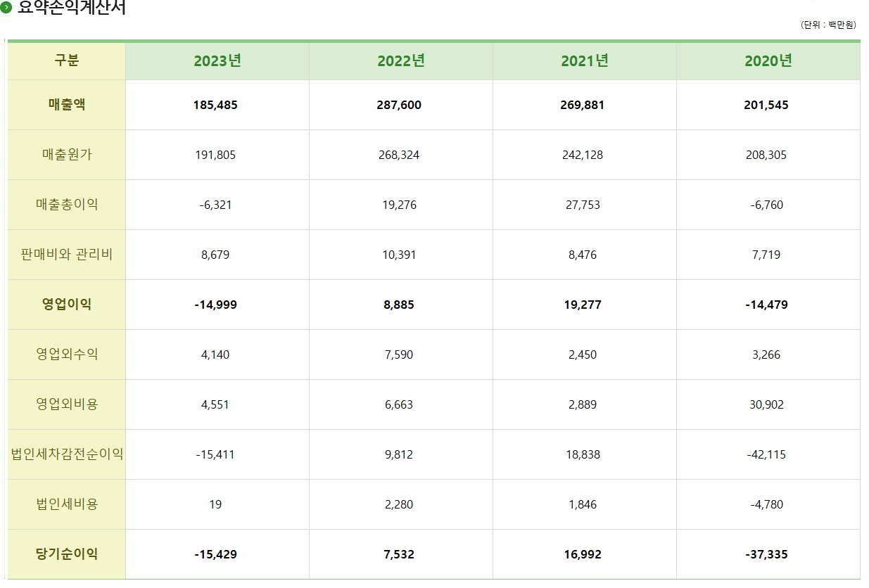Select the 287,600 value under 2022년
Screen dimensions: 869x588
coord(399,105)
